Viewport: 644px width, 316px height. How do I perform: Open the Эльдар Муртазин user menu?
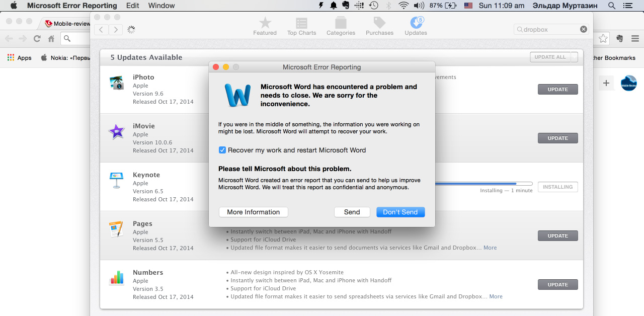[565, 6]
